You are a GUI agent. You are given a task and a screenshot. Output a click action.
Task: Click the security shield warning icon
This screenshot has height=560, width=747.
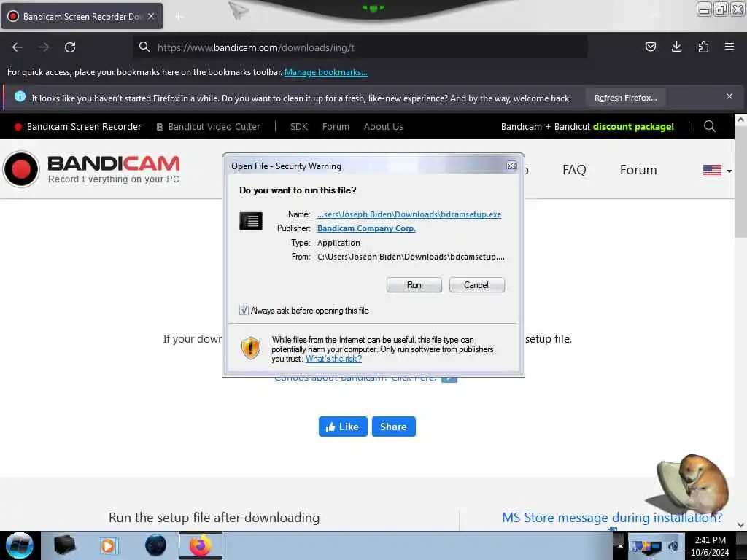(x=251, y=348)
